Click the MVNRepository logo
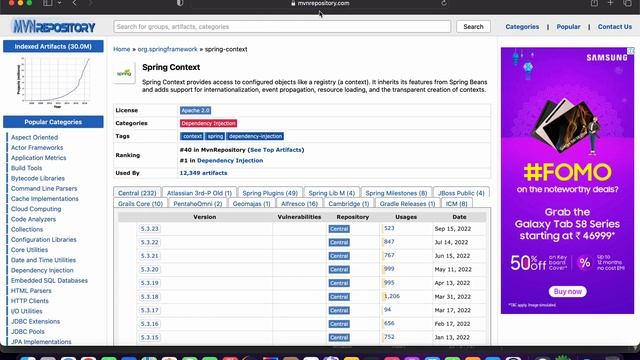 click(x=54, y=27)
